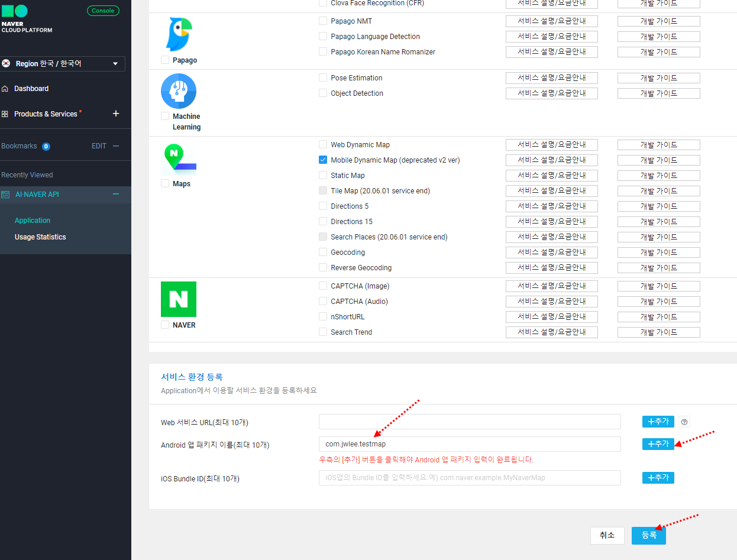Open AI·NAVER API menu item
Image resolution: width=737 pixels, height=560 pixels.
click(x=37, y=195)
